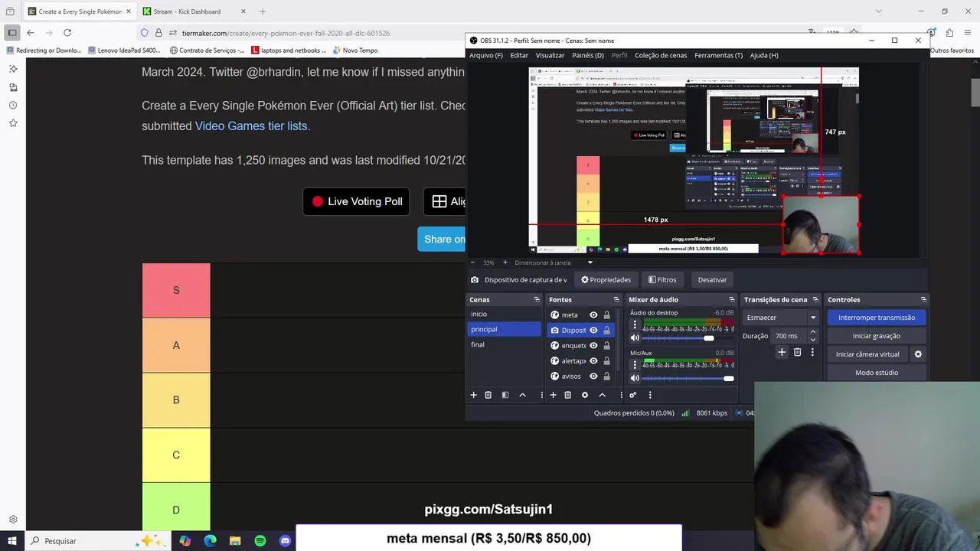
Task: Click Interromper transmissão button
Action: coord(877,318)
